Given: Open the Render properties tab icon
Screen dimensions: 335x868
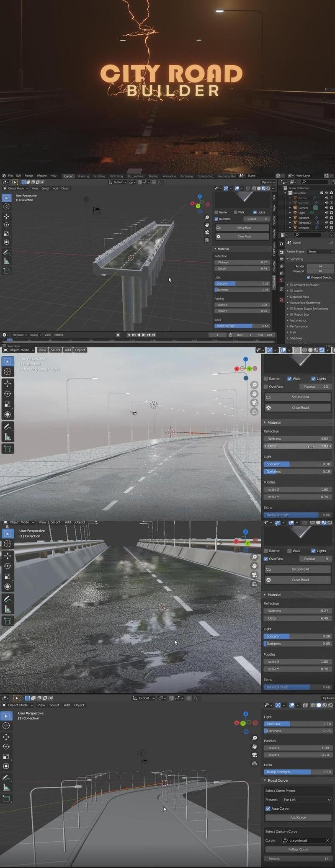Looking at the screenshot, I should [281, 252].
